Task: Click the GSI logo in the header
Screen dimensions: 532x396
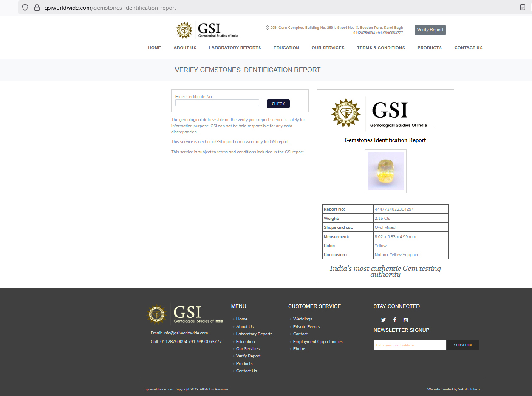Action: pyautogui.click(x=207, y=30)
